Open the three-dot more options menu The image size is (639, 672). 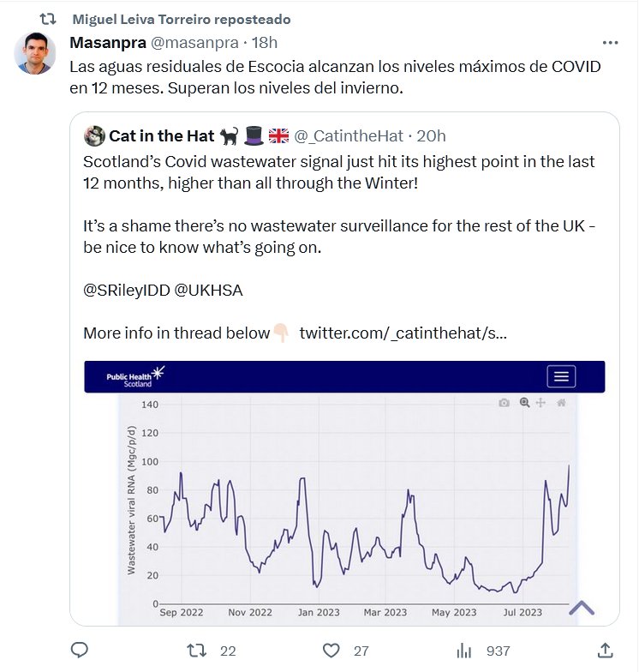coord(610,42)
